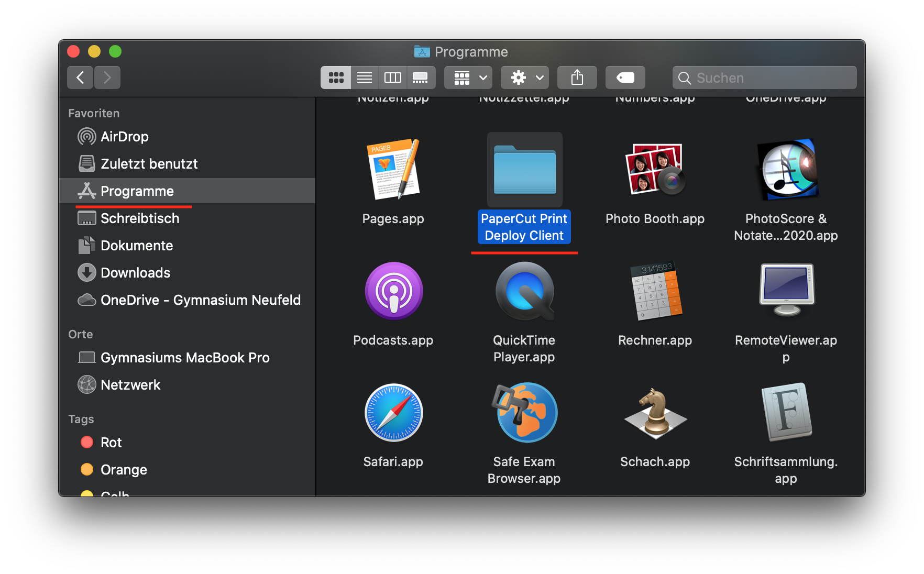This screenshot has width=924, height=574.
Task: Open the Pages.app icon
Action: click(393, 170)
